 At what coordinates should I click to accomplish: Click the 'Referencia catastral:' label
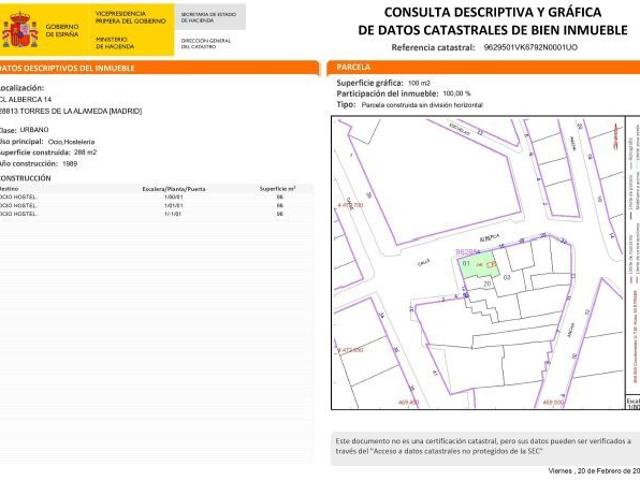coord(433,47)
